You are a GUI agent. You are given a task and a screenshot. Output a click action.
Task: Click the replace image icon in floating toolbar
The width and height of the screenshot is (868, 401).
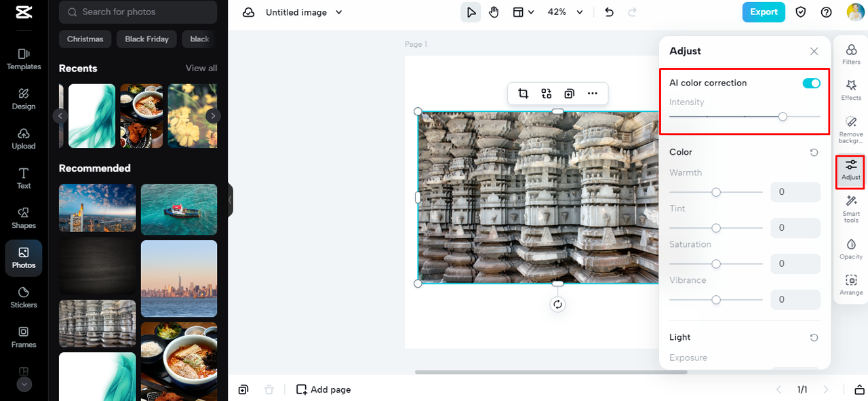click(547, 94)
